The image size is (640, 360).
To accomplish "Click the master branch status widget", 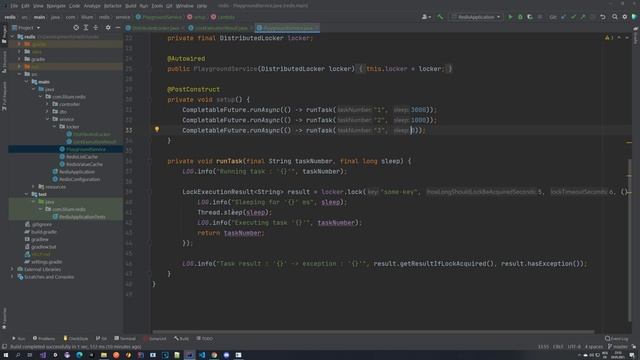I will click(x=618, y=347).
